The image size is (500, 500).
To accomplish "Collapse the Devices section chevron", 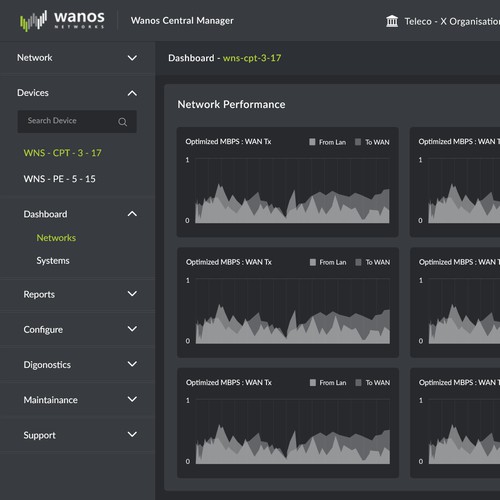I will (x=132, y=93).
